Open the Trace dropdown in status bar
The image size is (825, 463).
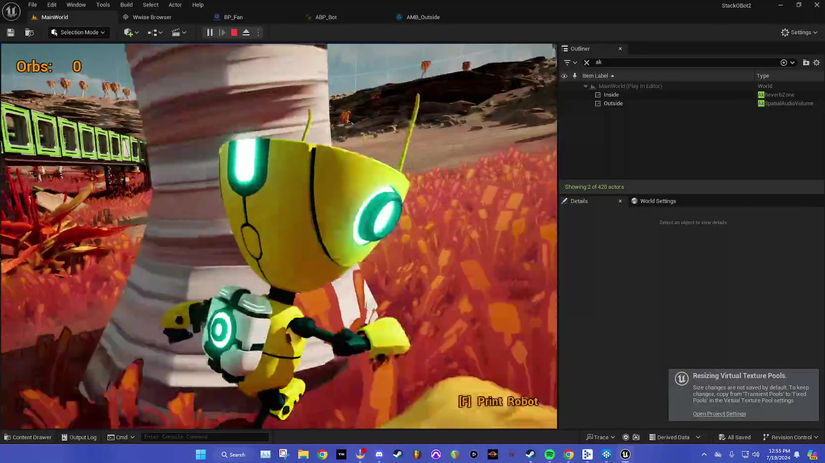coord(600,437)
